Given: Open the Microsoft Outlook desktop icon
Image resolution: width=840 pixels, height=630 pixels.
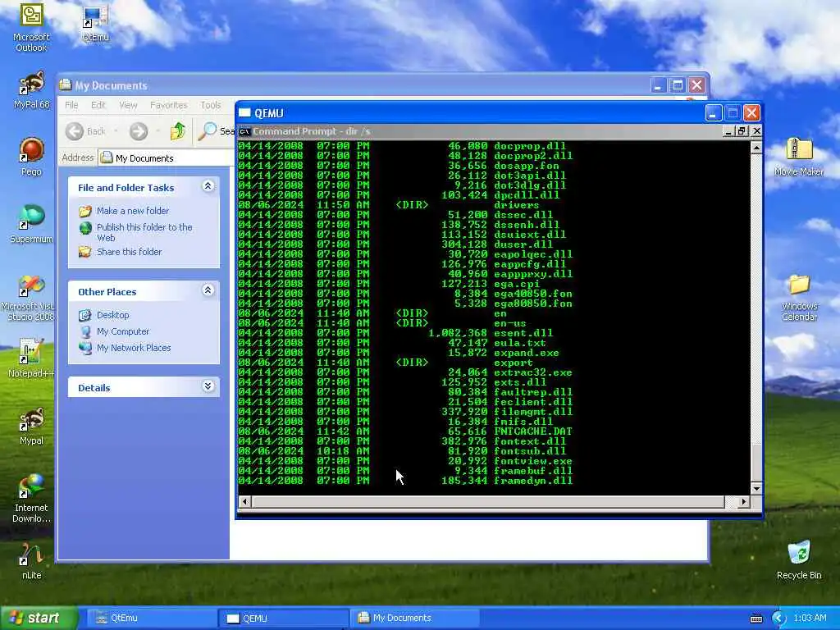Looking at the screenshot, I should (x=31, y=27).
